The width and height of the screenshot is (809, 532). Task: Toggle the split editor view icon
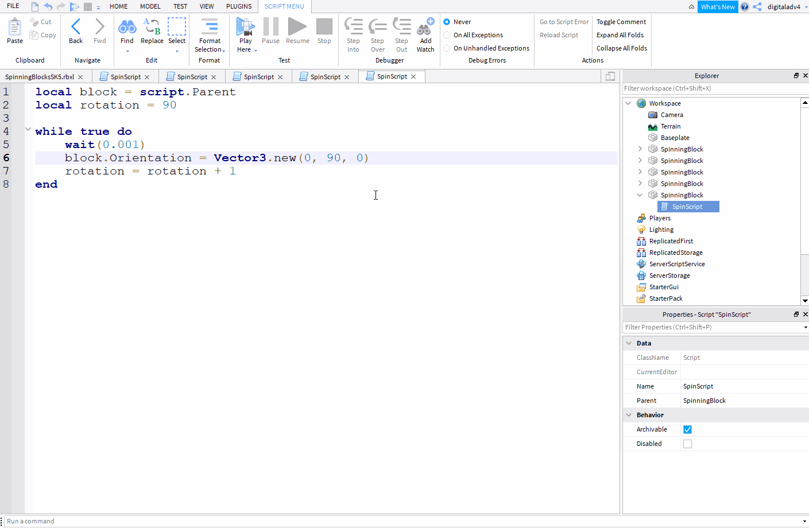tap(610, 76)
